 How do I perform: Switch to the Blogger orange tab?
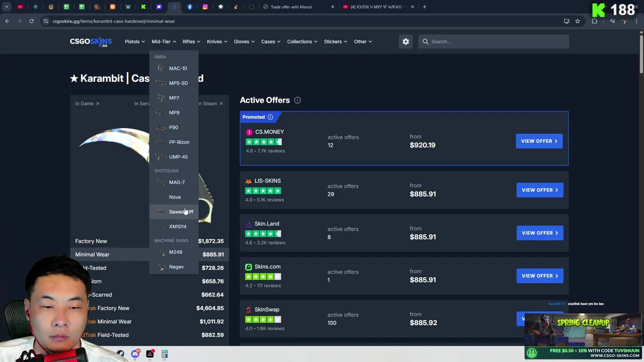click(x=113, y=7)
